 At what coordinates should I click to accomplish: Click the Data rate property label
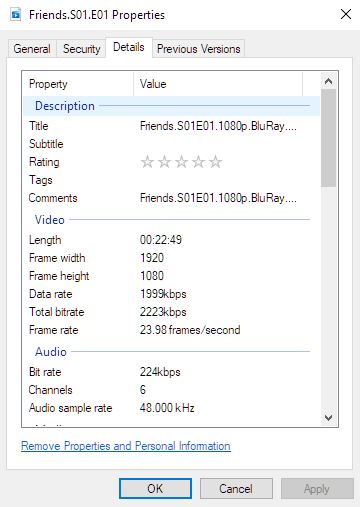coord(51,294)
